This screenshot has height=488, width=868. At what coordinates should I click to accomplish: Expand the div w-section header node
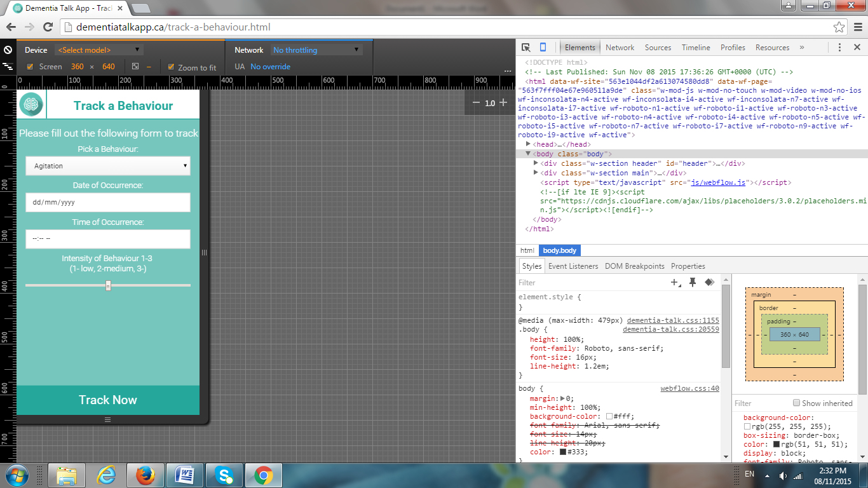pos(536,163)
